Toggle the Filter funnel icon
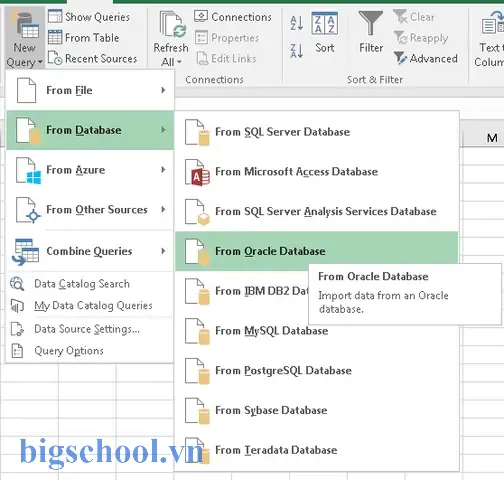 370,23
